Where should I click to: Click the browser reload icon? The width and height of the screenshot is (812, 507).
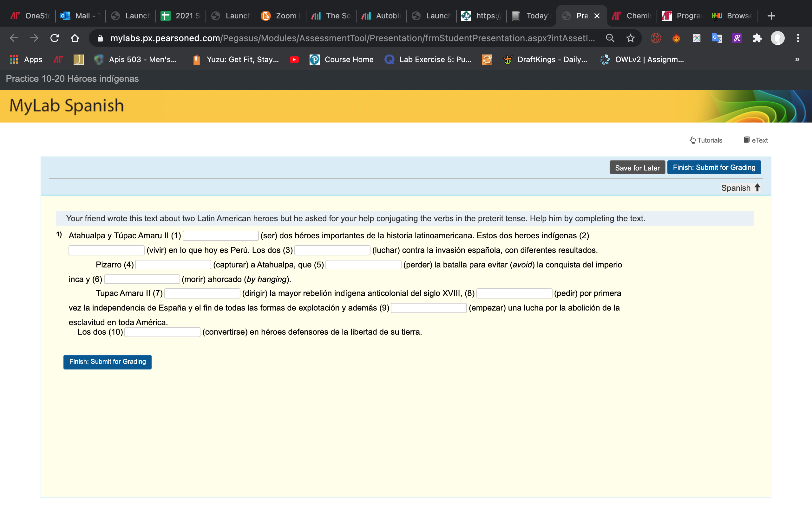point(55,38)
